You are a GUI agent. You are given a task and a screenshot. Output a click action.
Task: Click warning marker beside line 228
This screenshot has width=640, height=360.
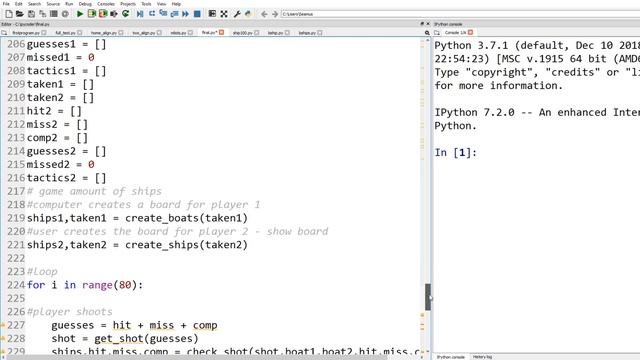[2, 339]
